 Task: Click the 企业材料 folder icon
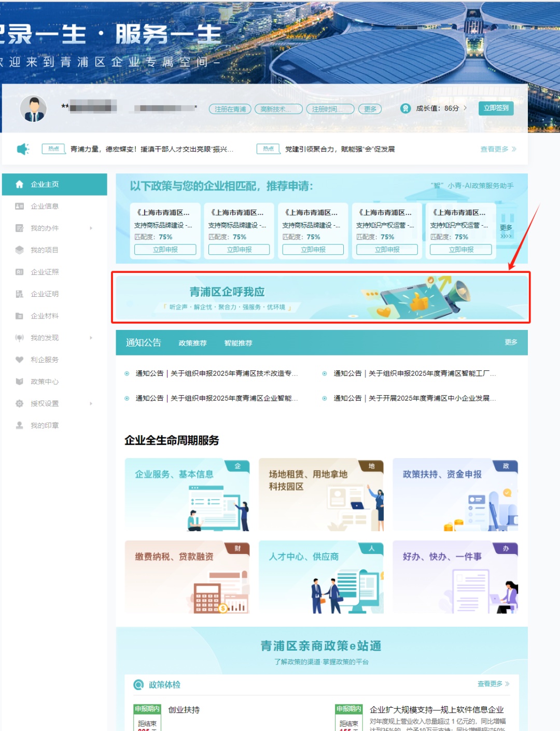tap(19, 316)
